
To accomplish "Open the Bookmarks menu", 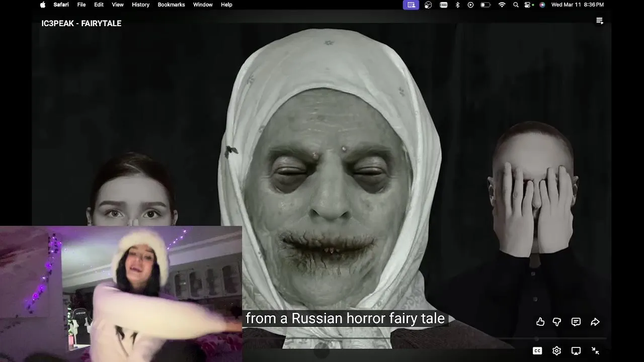I will point(171,5).
